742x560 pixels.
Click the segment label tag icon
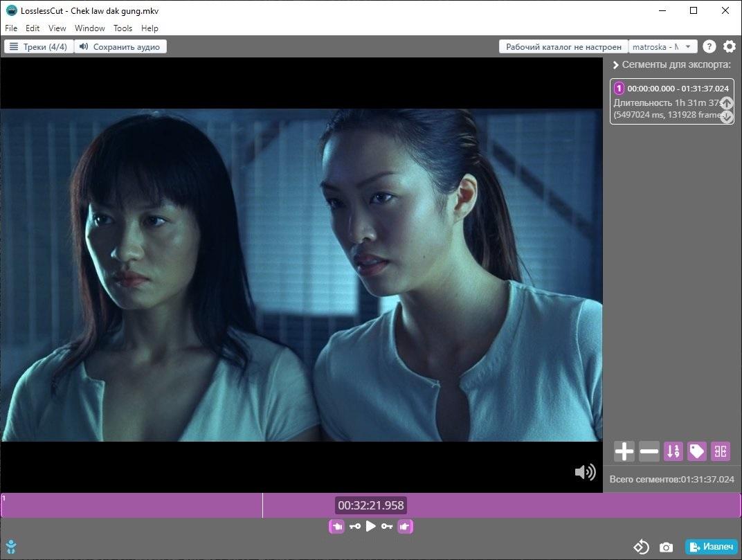[696, 452]
